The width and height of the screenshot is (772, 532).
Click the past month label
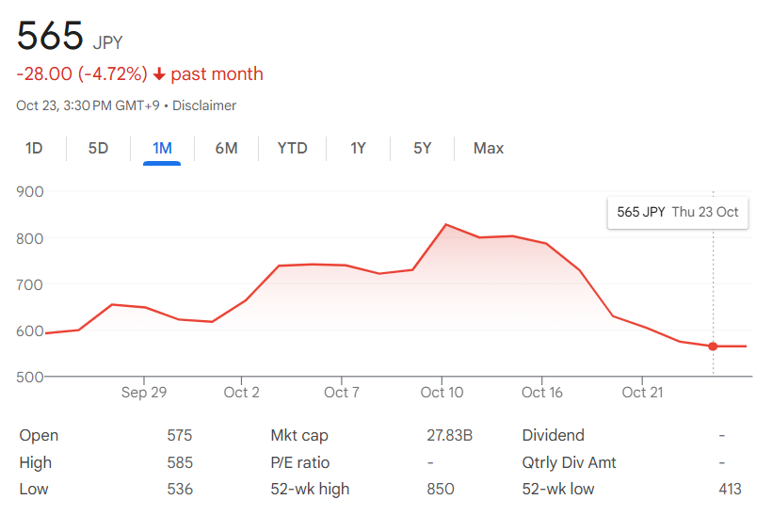217,73
